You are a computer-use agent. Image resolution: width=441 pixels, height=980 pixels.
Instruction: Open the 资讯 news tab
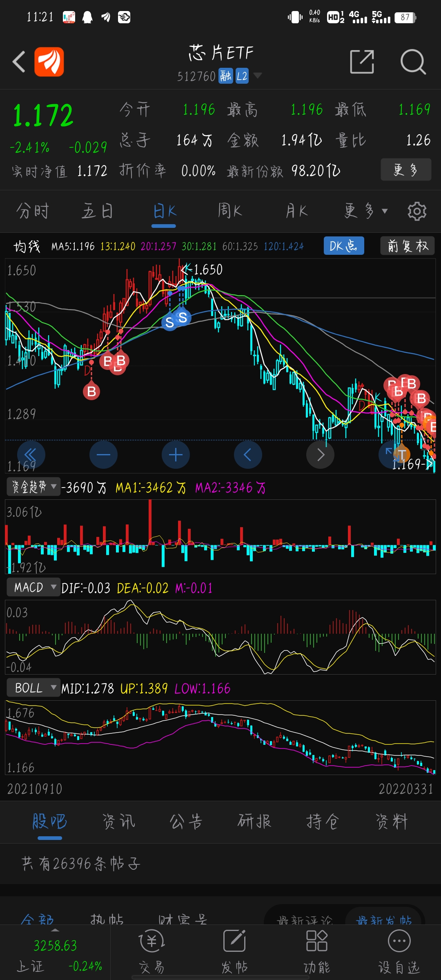118,821
